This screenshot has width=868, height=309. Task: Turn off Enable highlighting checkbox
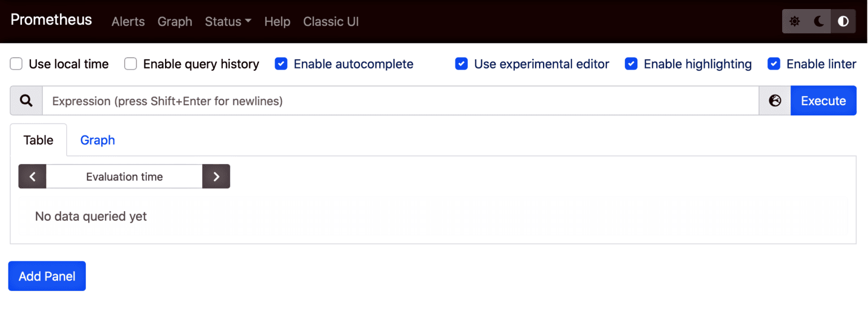[x=631, y=64]
